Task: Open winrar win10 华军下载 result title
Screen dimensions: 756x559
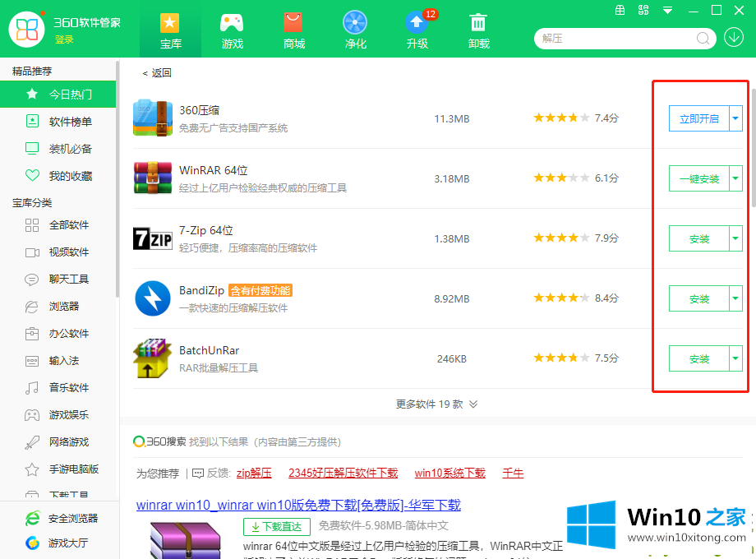Action: click(x=298, y=505)
